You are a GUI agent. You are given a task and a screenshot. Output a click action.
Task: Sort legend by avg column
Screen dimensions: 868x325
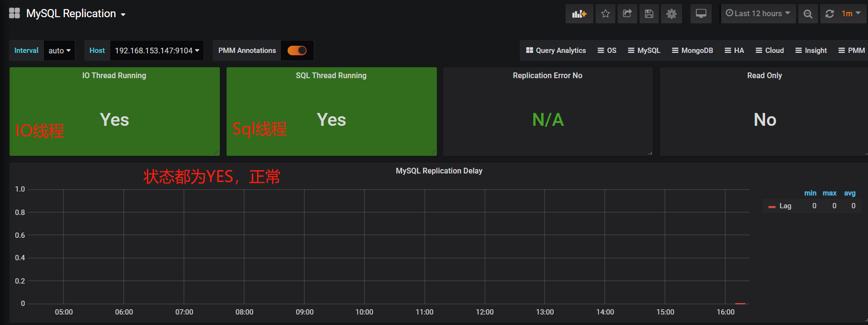coord(850,193)
